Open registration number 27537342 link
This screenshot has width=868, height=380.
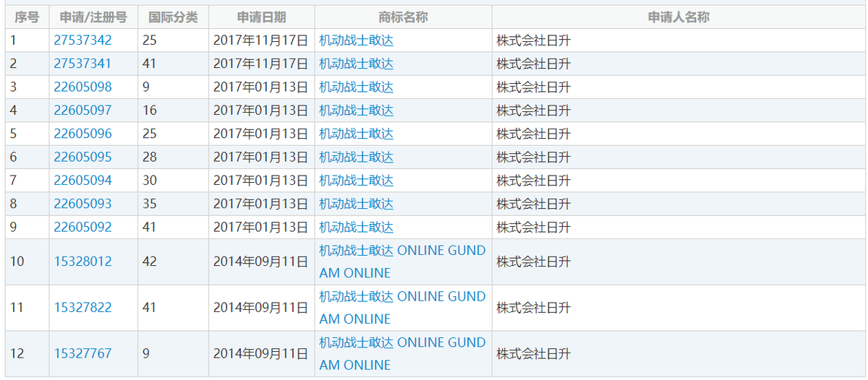(82, 40)
